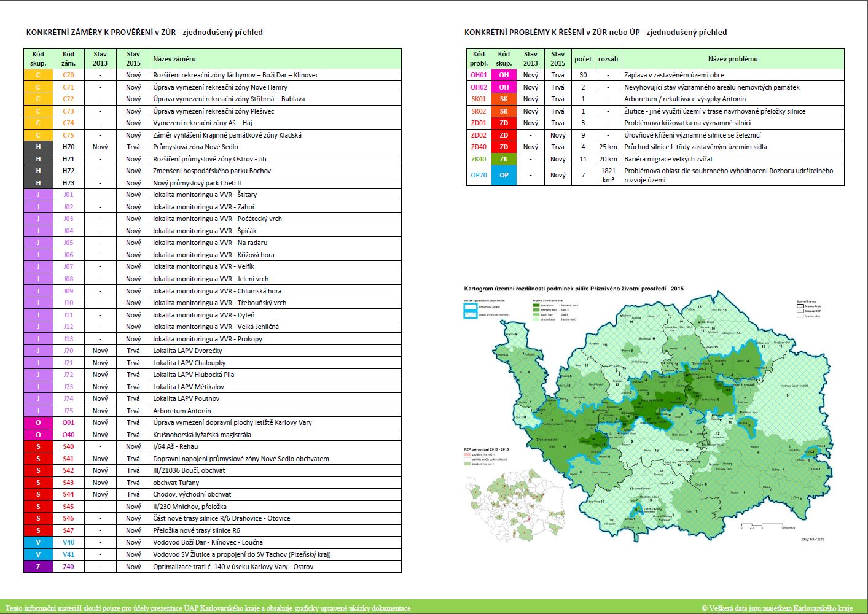Click 'Úprava vymezení rekreační zóny Plešivec'
The image size is (868, 614).
pos(214,111)
